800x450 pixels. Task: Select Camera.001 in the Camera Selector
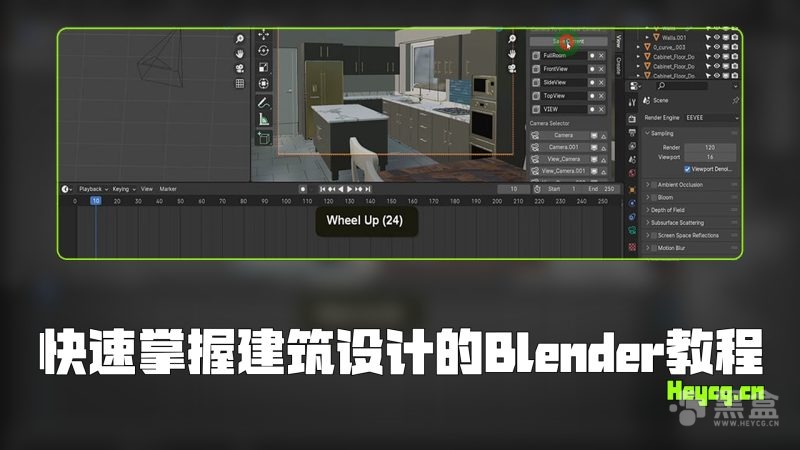563,147
